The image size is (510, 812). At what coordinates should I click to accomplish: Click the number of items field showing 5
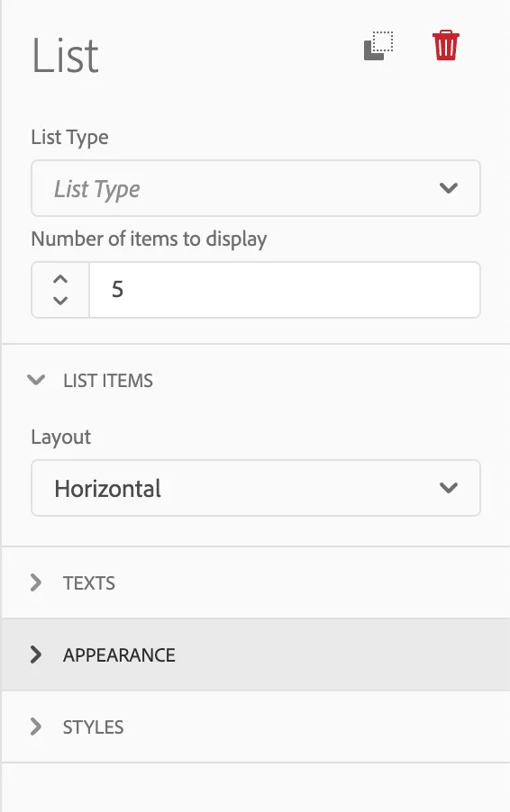[x=285, y=290]
